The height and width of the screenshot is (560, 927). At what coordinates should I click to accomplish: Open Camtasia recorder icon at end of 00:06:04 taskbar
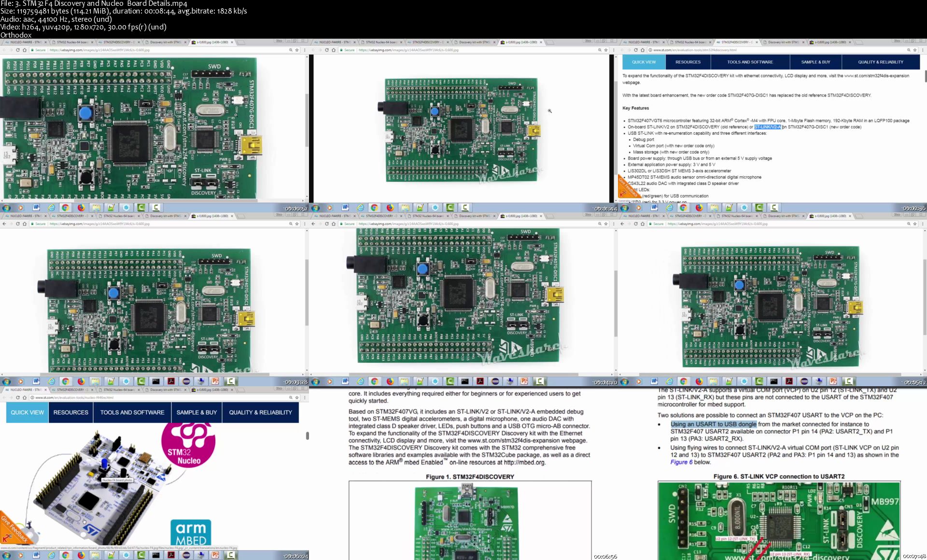click(x=231, y=555)
